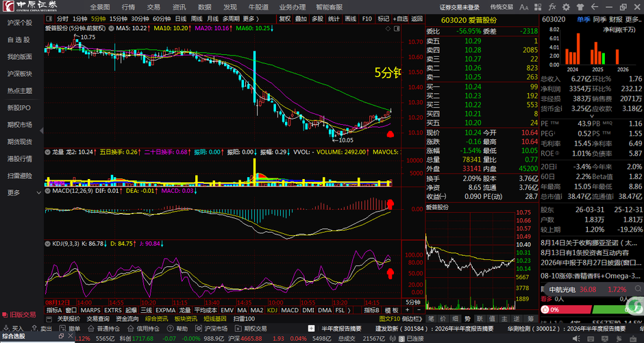The image size is (644, 343).
Task: Restore the 综合选股 floating panel
Action: pyautogui.click(x=61, y=336)
